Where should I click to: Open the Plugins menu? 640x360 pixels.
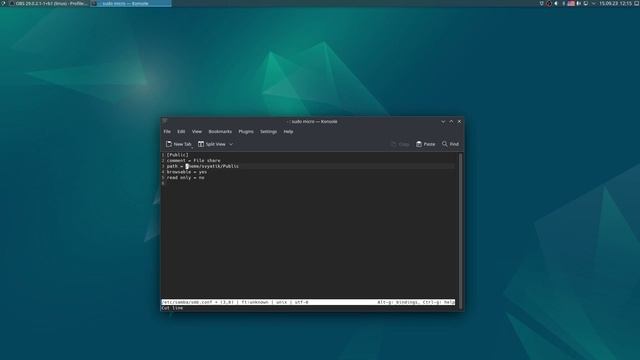pos(246,131)
